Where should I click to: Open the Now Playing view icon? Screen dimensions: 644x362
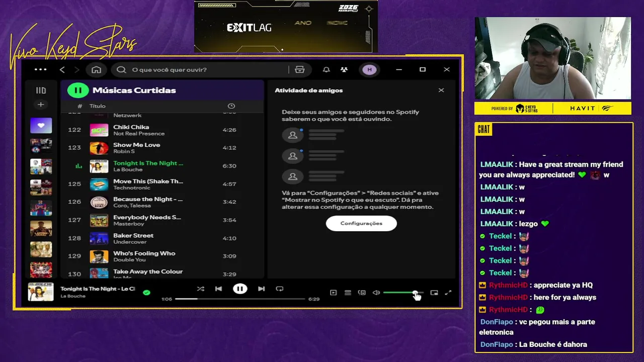(x=333, y=293)
